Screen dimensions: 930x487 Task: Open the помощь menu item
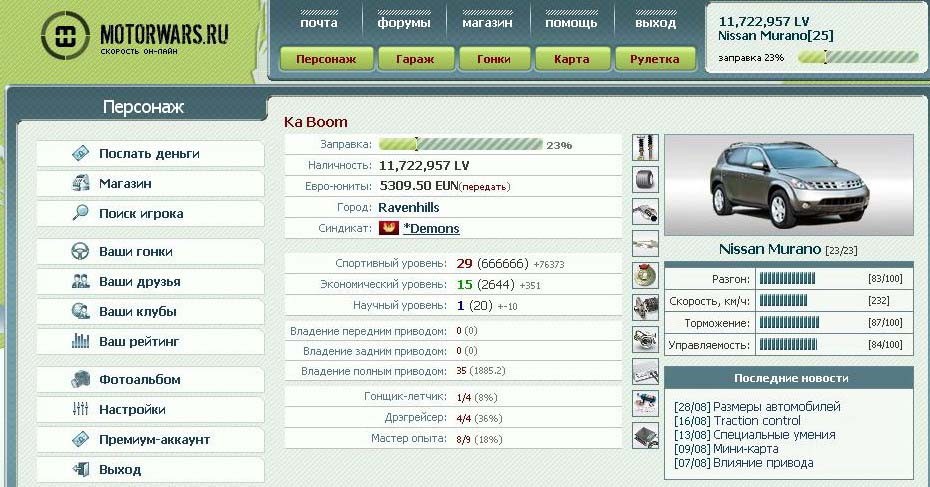[571, 23]
